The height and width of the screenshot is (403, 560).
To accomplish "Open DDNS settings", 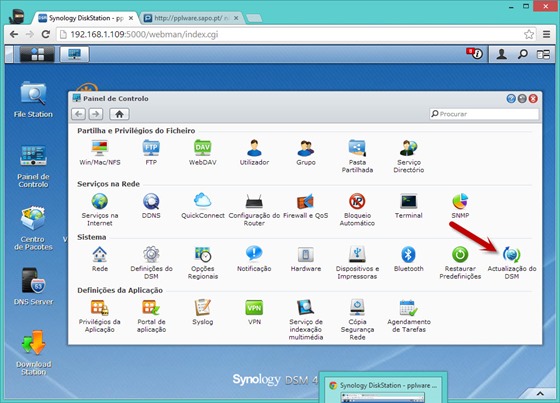I will pos(151,206).
